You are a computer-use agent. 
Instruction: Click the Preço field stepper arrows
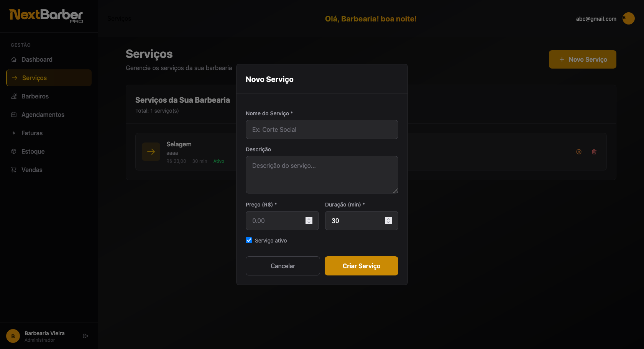pyautogui.click(x=309, y=221)
